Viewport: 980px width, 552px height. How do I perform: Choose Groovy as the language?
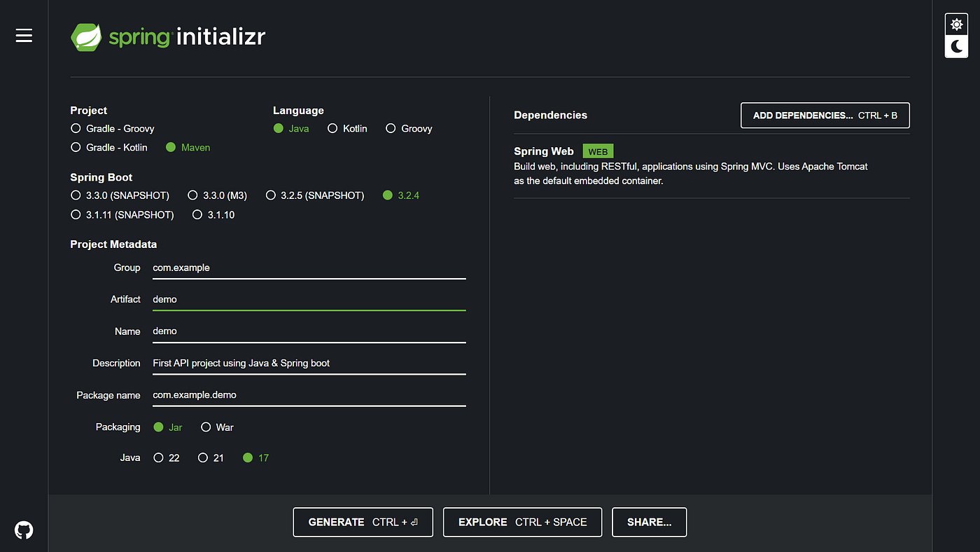[x=409, y=129]
